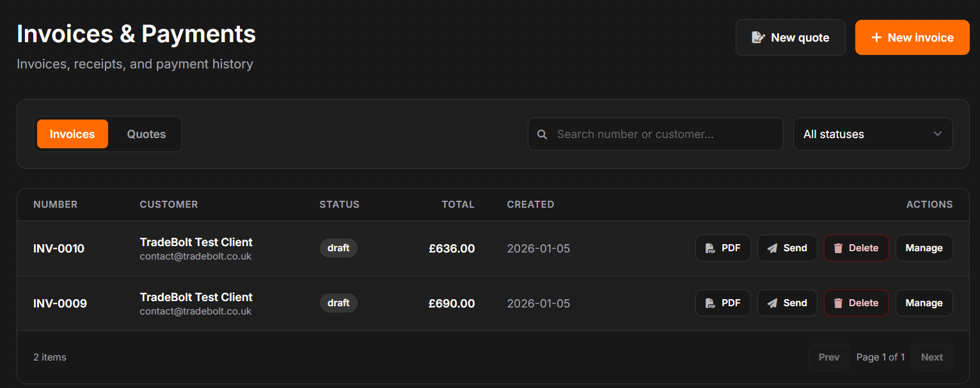Image resolution: width=980 pixels, height=388 pixels.
Task: Manage invoice INV-0010
Action: 924,248
